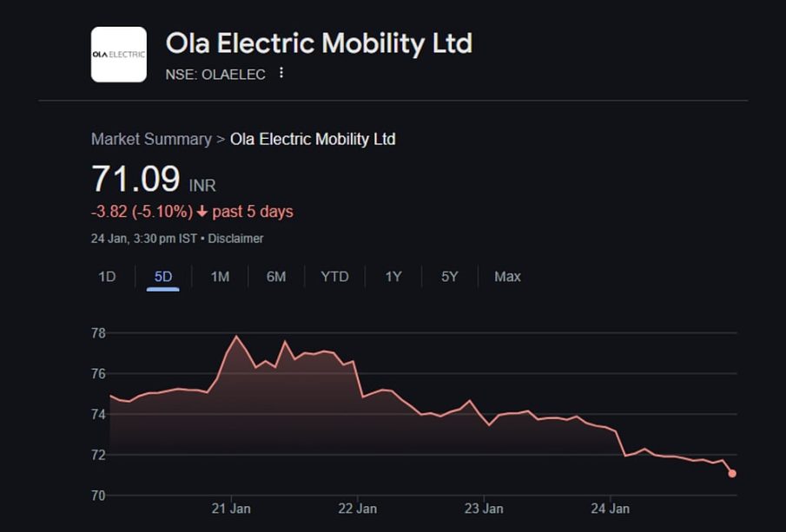Switch chart to 1M range

click(220, 277)
